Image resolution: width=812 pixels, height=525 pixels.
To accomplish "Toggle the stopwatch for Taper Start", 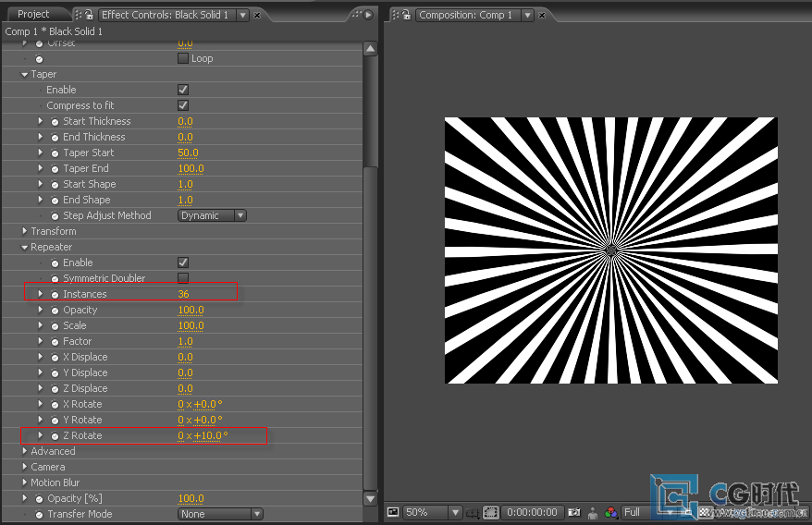I will (x=55, y=153).
